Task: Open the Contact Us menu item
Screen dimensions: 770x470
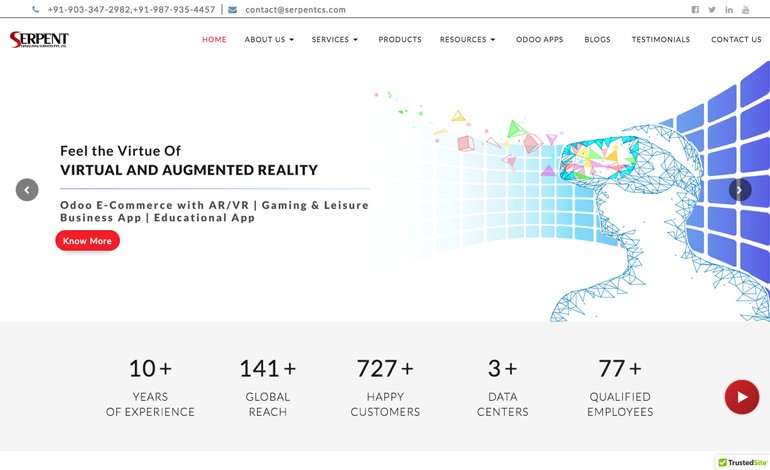Action: (736, 39)
